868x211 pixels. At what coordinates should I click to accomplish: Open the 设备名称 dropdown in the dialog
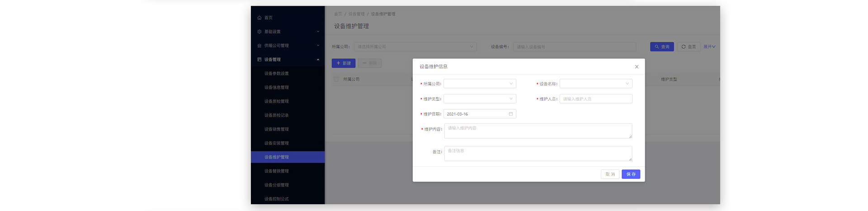coord(596,84)
